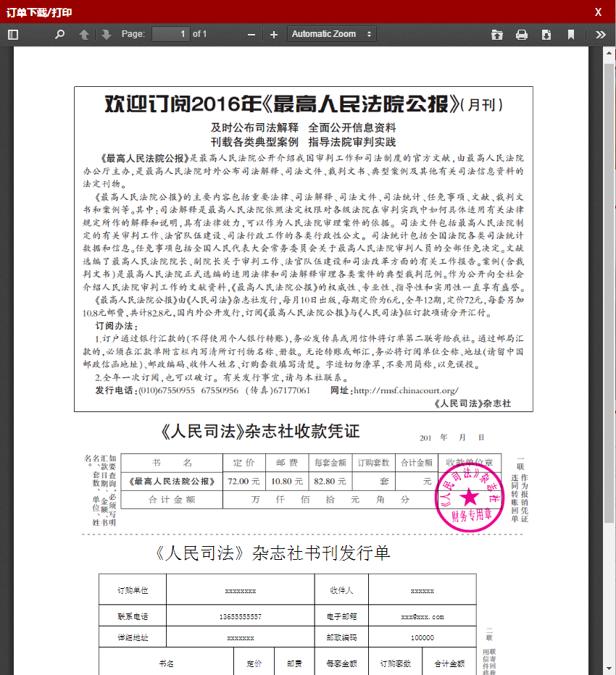
Task: Click the vertical scrollbar thumb
Action: 609,293
